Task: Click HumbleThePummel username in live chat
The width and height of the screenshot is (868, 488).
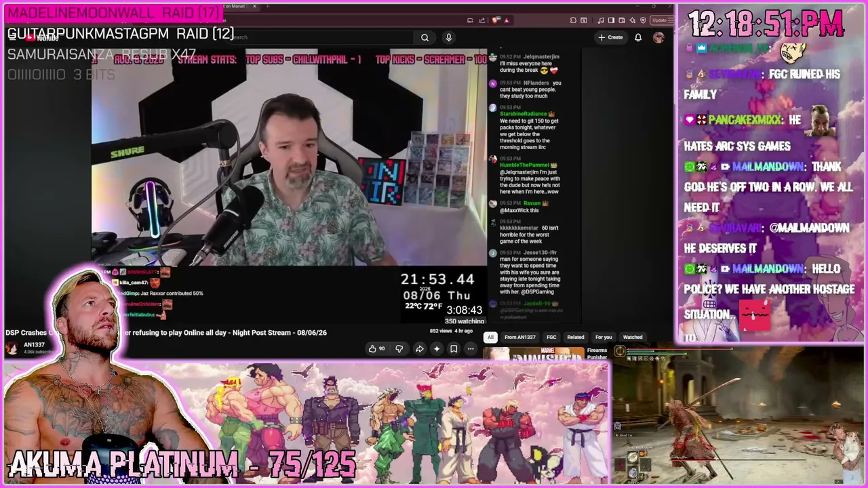Action: tap(524, 165)
